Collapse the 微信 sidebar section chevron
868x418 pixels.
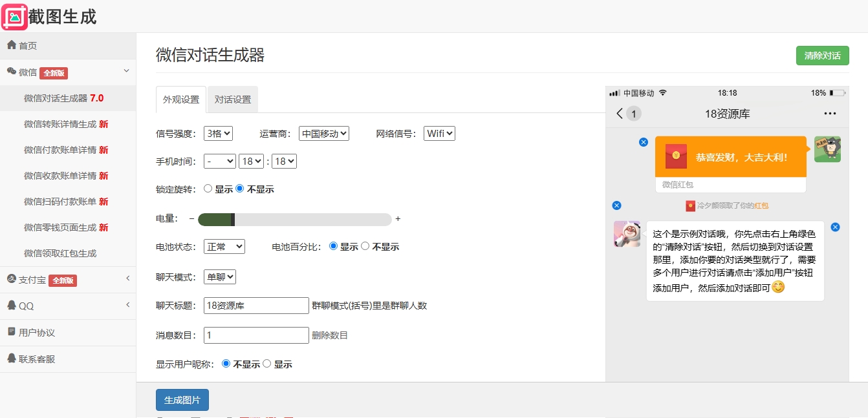tap(127, 71)
